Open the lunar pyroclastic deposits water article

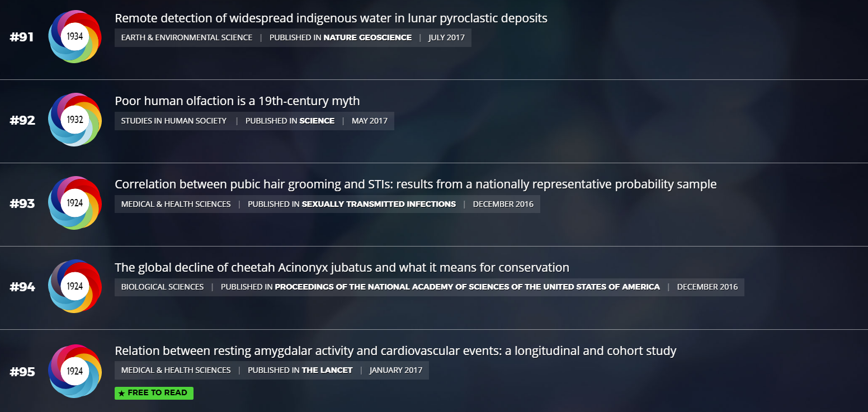331,18
